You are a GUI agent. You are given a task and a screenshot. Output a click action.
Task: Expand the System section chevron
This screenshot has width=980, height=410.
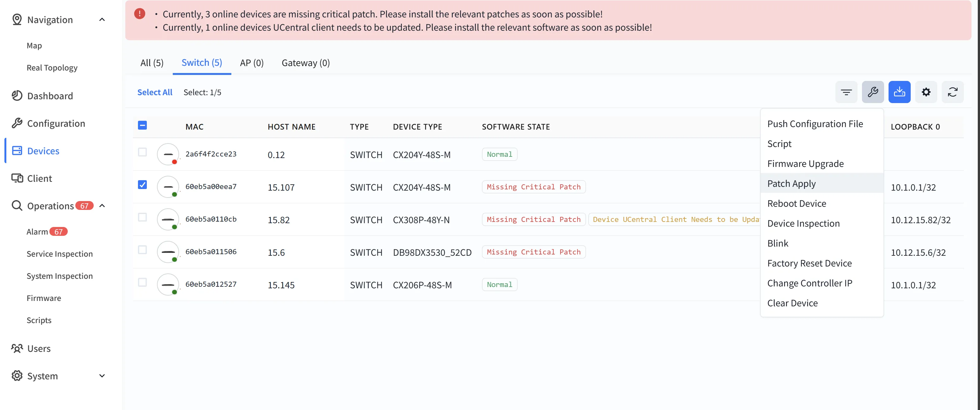102,376
